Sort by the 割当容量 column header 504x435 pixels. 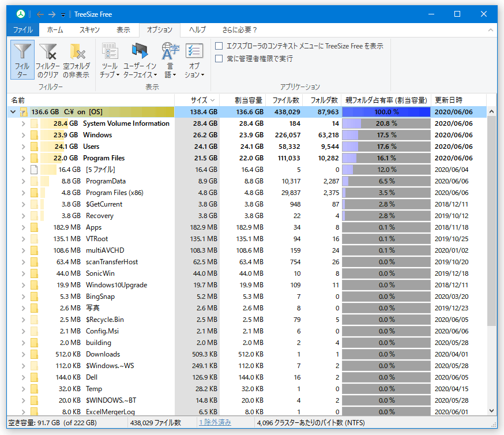[x=243, y=100]
